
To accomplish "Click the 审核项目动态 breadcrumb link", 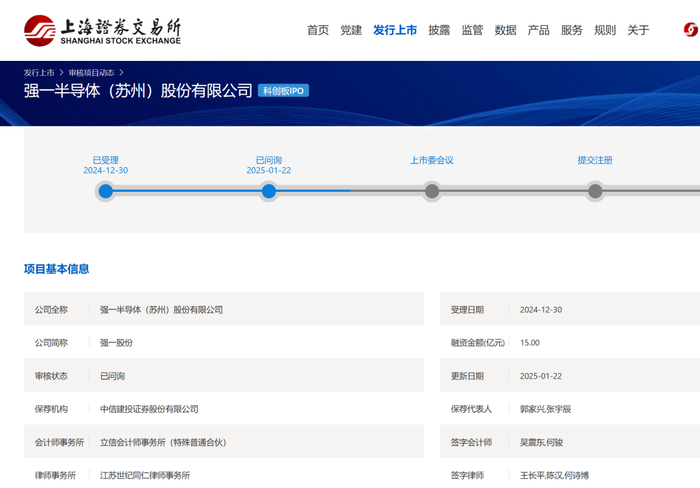I will pos(91,73).
